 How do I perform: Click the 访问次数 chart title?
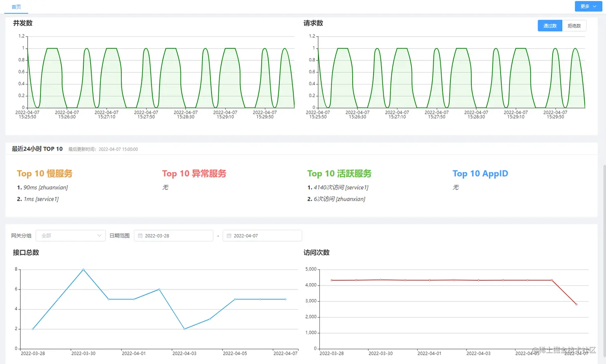(316, 252)
